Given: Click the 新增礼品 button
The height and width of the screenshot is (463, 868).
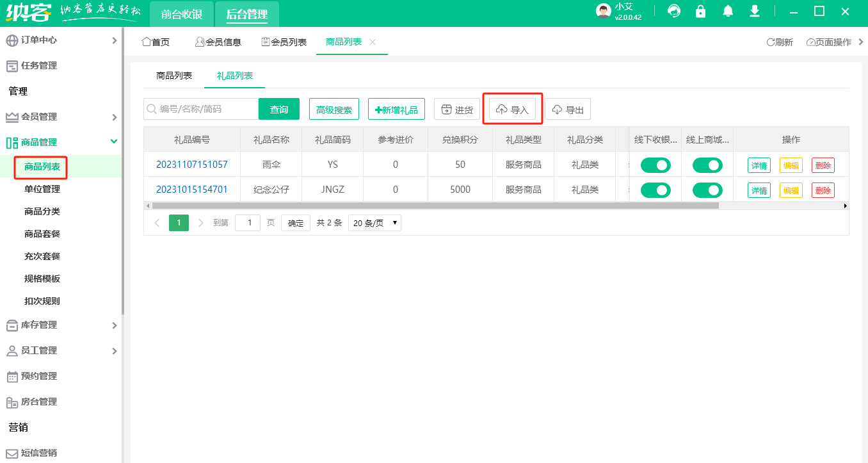Looking at the screenshot, I should point(396,110).
